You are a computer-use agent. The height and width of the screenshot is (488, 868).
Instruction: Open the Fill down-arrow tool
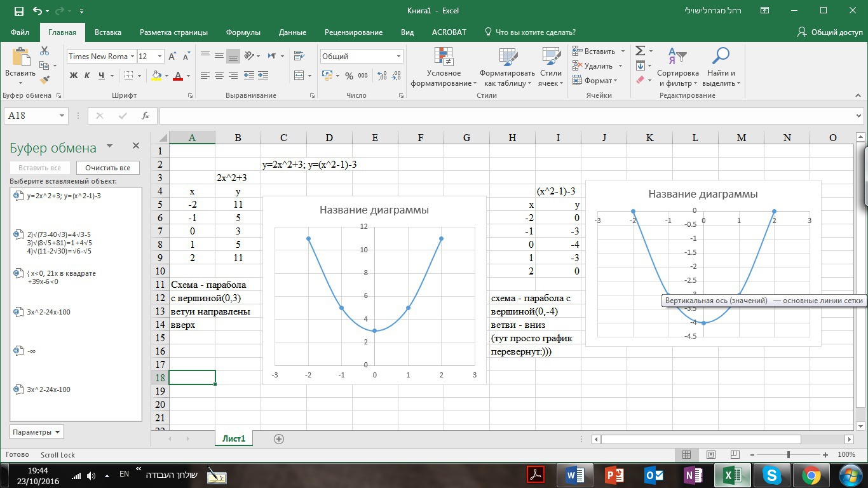(641, 65)
